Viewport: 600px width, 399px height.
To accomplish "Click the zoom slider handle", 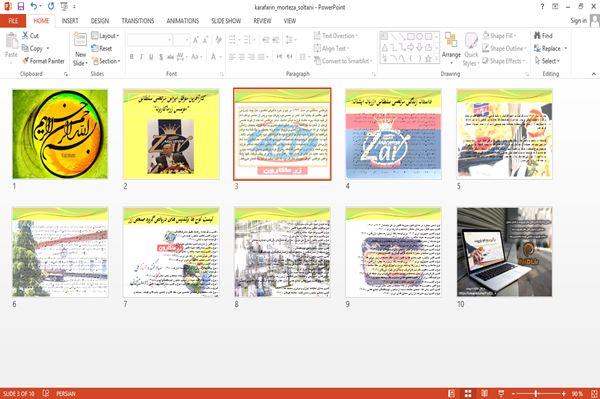I will [536, 393].
